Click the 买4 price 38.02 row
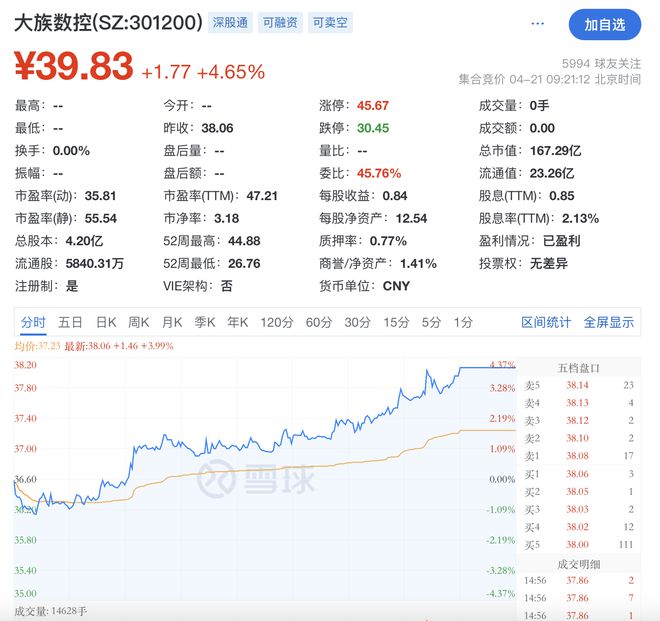660x621 pixels. (579, 527)
